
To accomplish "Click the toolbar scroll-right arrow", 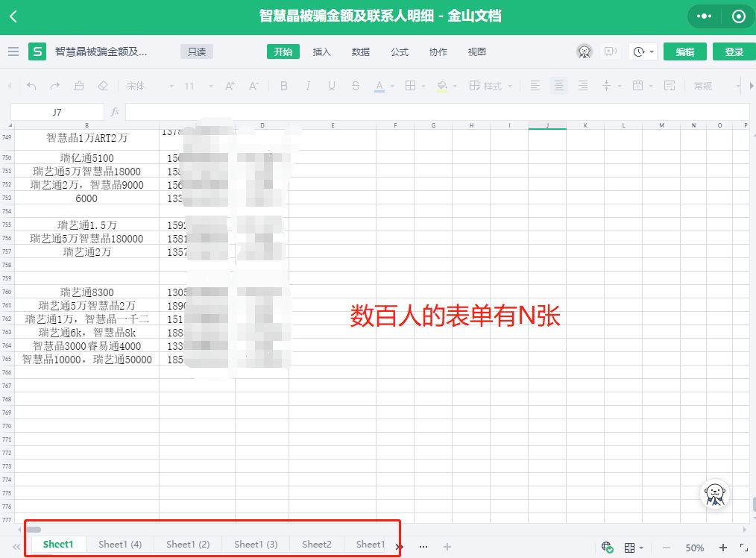I will click(x=752, y=86).
